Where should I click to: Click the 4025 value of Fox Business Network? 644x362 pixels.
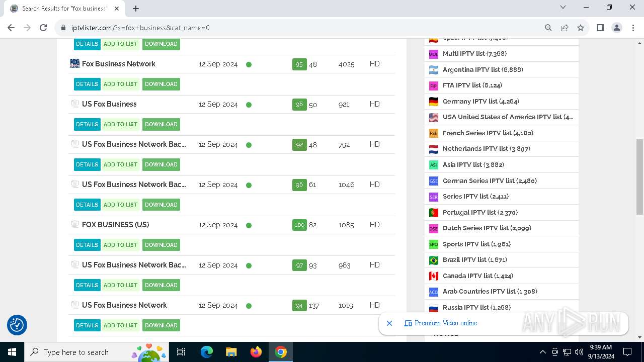pyautogui.click(x=347, y=64)
